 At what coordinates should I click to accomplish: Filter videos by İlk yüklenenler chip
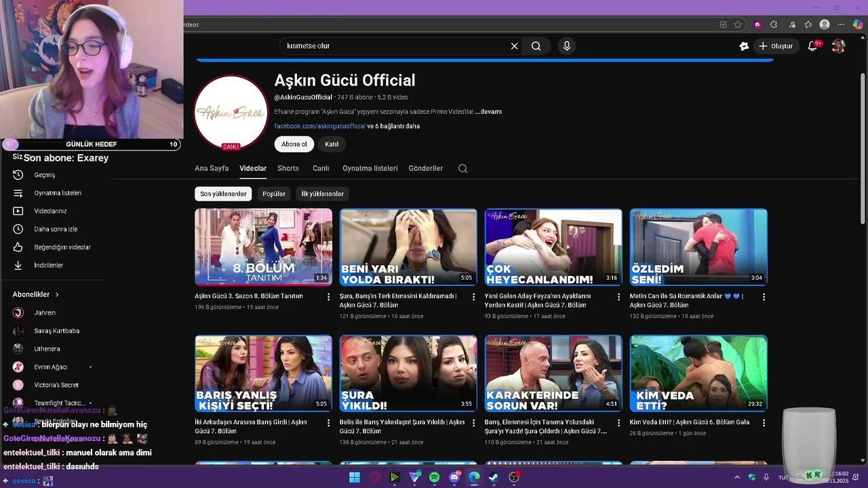(x=323, y=194)
